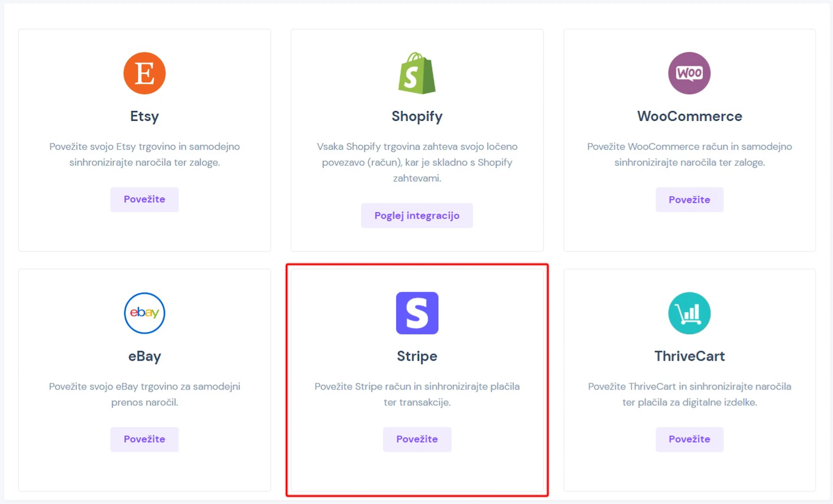Image resolution: width=833 pixels, height=504 pixels.
Task: Click the orange Etsy logo icon
Action: pos(144,73)
